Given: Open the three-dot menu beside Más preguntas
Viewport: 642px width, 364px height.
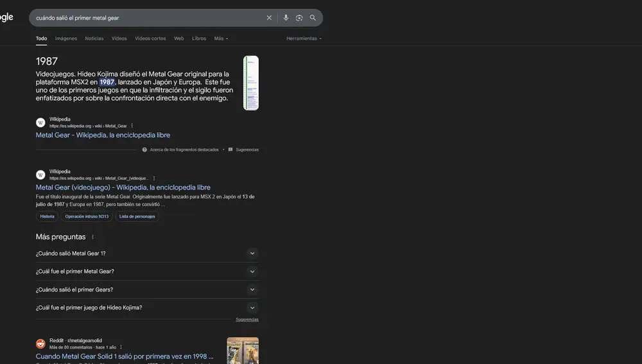Looking at the screenshot, I should [92, 237].
